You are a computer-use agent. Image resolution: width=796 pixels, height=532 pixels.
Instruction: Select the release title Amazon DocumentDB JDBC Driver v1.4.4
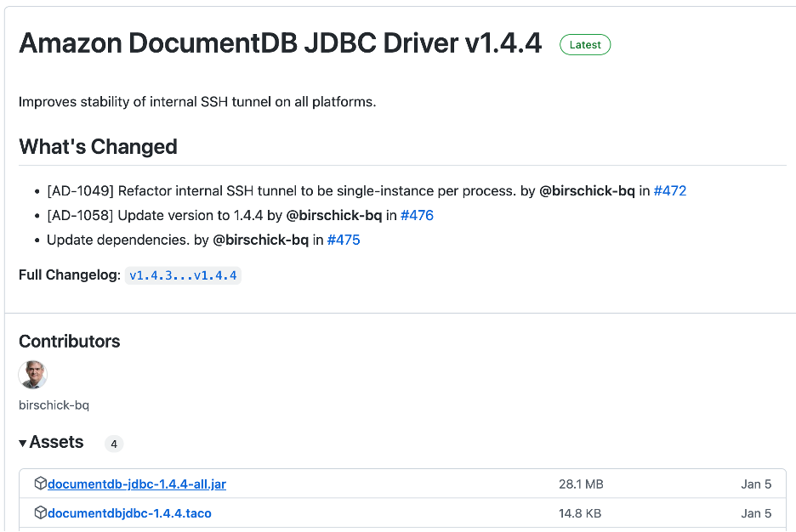[x=281, y=43]
